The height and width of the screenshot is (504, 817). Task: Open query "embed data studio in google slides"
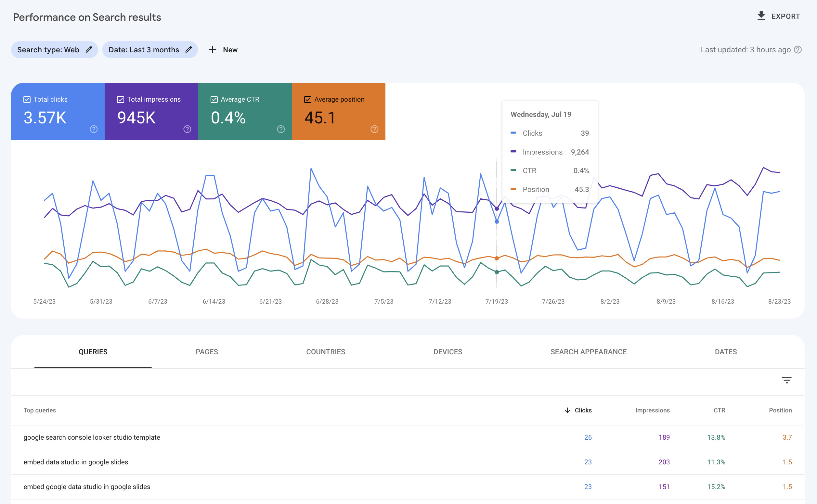(76, 462)
